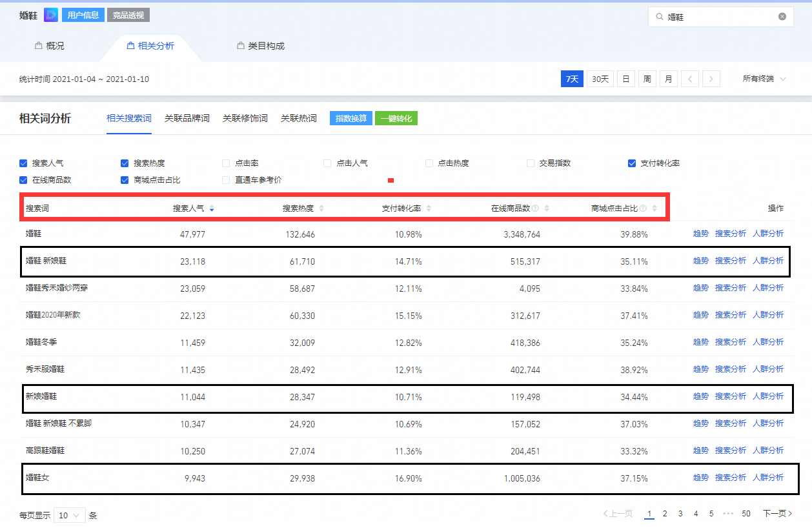Click the purple logo icon beside 婚鞋
The height and width of the screenshot is (528, 812).
(51, 15)
